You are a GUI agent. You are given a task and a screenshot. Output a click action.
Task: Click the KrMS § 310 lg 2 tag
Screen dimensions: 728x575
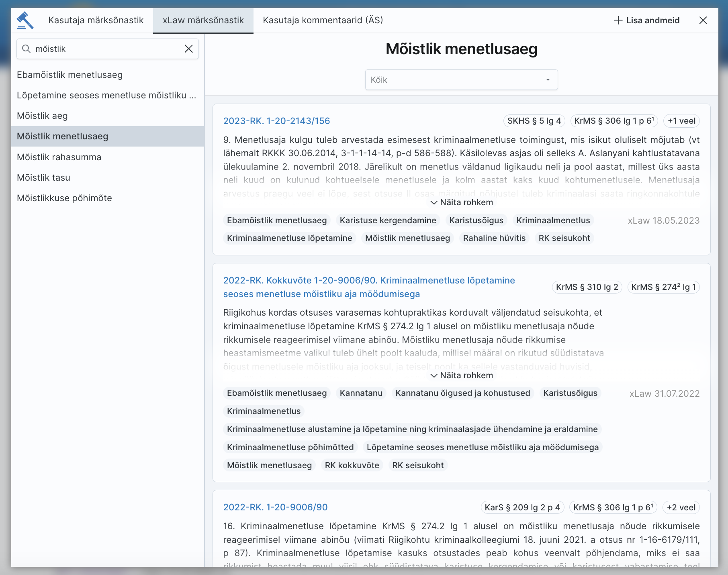[x=587, y=287]
